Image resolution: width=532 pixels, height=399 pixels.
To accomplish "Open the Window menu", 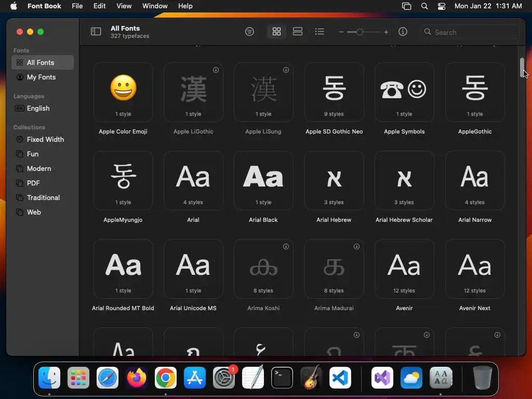I will [155, 6].
